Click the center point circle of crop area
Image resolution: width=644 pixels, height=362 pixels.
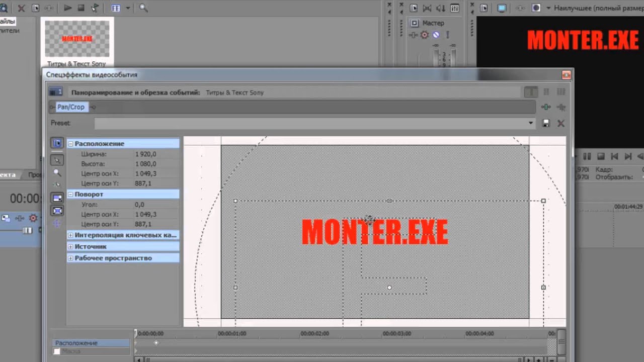(x=389, y=288)
